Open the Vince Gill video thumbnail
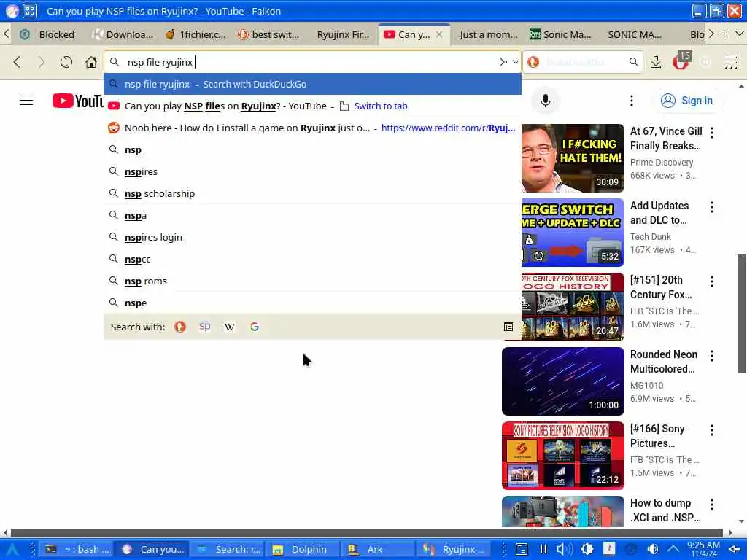Viewport: 747px width, 560px height. tap(573, 158)
